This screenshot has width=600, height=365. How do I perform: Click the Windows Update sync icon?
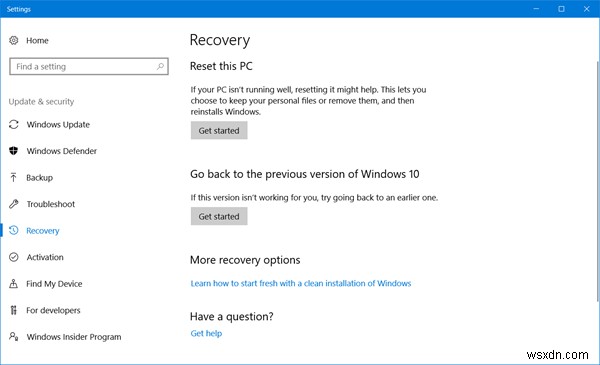click(14, 124)
